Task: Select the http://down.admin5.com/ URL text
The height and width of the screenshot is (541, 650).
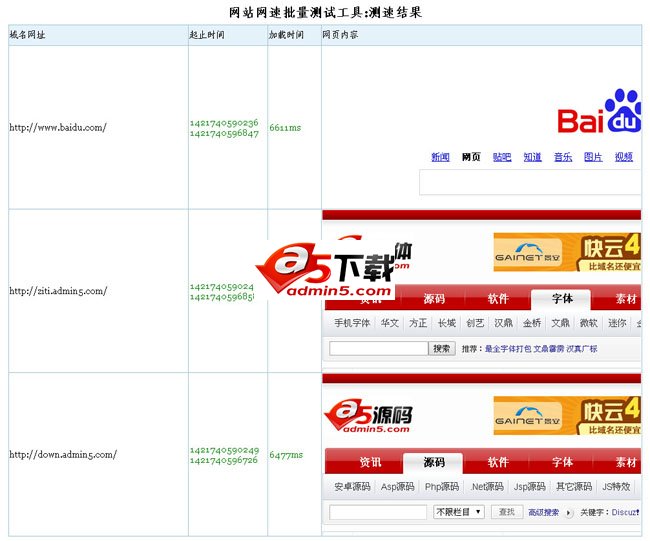Action: point(63,455)
